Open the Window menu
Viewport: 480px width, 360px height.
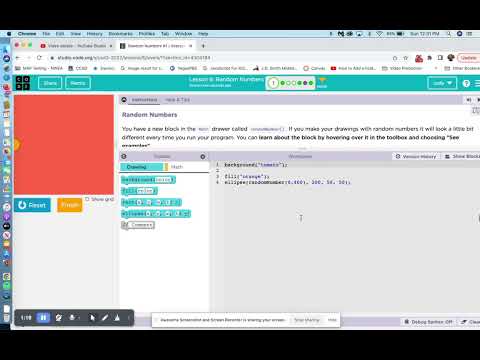pyautogui.click(x=183, y=34)
